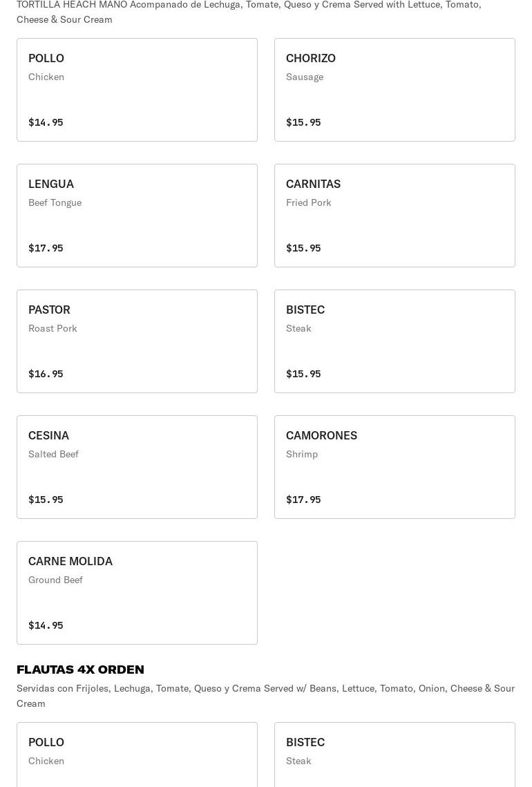Viewport: 532px width, 787px height.
Task: Click the 'Salted Beef' description text
Action: [53, 454]
